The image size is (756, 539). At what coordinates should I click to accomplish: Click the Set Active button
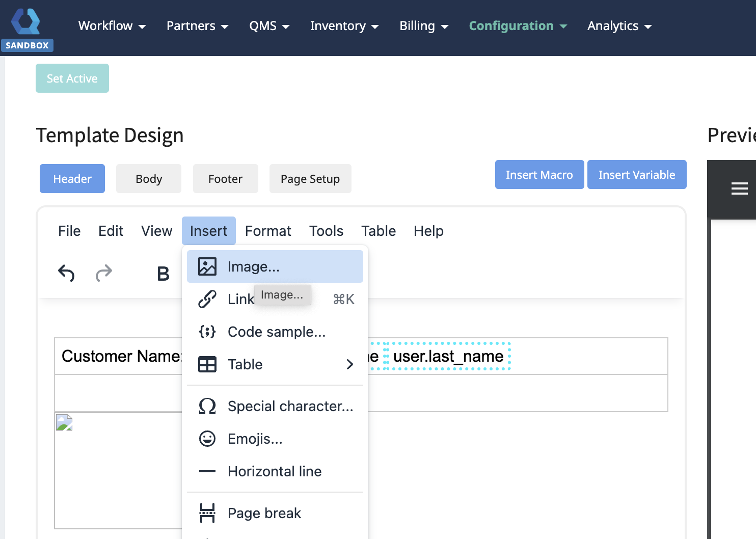(72, 78)
